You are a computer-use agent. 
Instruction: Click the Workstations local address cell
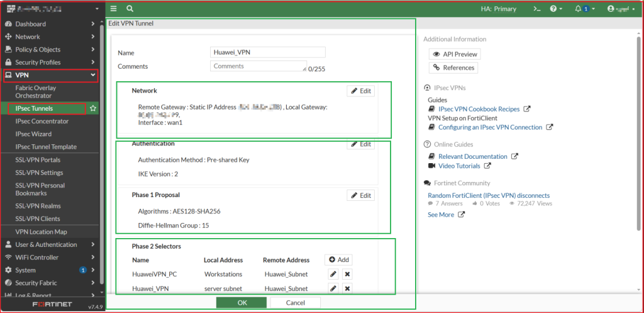point(223,275)
